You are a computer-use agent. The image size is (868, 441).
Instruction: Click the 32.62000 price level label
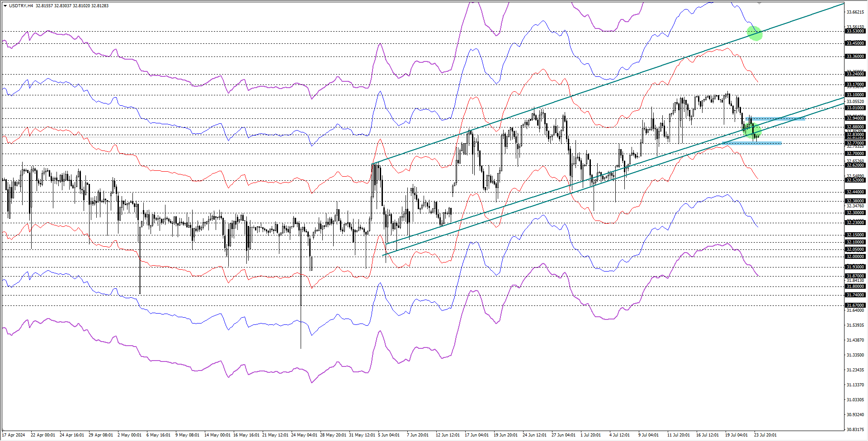(x=855, y=165)
